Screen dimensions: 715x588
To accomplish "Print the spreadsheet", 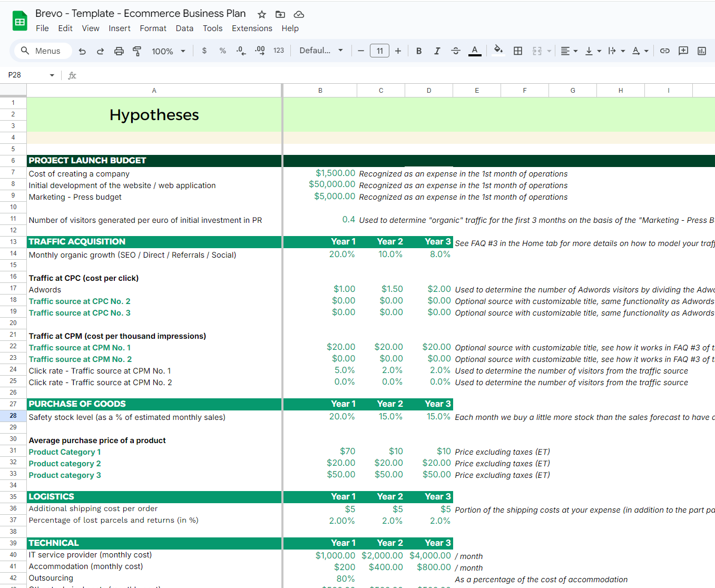I will click(119, 51).
